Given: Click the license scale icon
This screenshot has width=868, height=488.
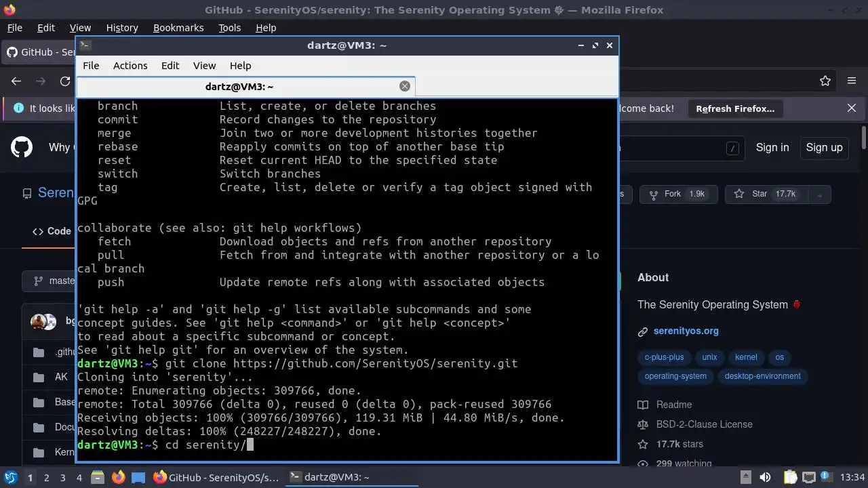Looking at the screenshot, I should point(643,424).
